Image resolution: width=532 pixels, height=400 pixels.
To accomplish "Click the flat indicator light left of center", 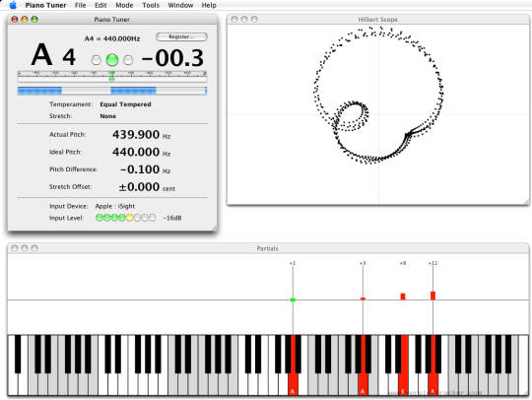I will (x=96, y=60).
